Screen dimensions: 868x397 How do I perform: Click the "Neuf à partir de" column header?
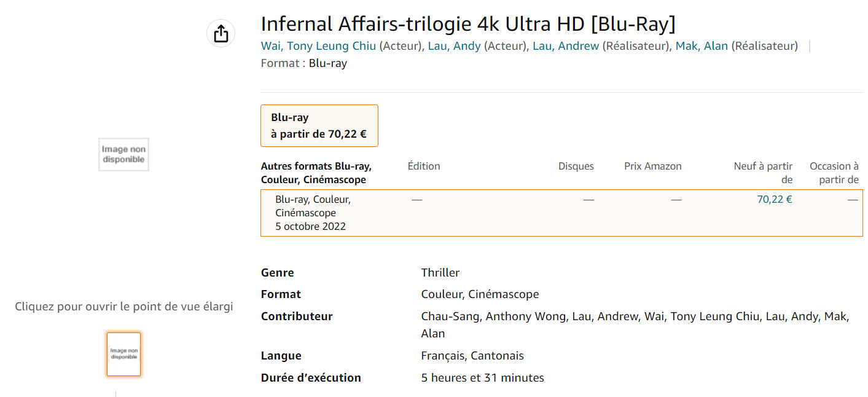pos(763,173)
